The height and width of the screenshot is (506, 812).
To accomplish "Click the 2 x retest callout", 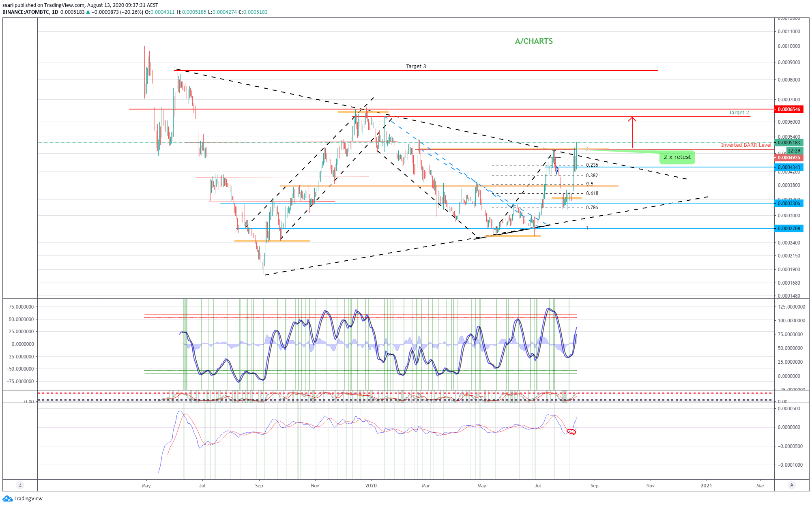I will (x=677, y=157).
